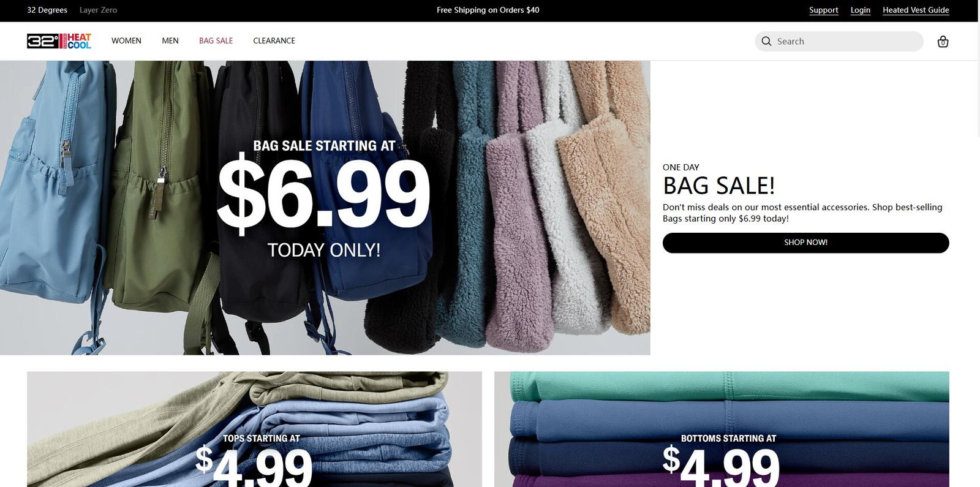
Task: Open the CLEARANCE section
Action: (x=274, y=41)
